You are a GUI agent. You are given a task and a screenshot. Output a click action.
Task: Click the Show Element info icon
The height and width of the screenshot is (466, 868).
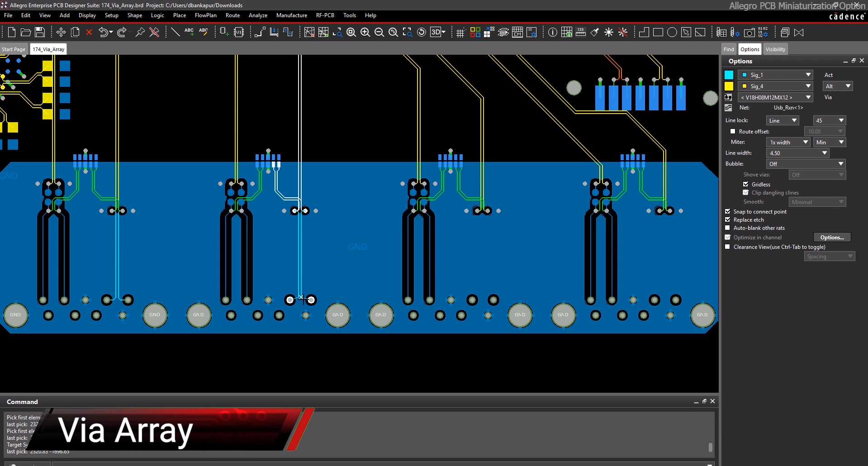point(552,32)
